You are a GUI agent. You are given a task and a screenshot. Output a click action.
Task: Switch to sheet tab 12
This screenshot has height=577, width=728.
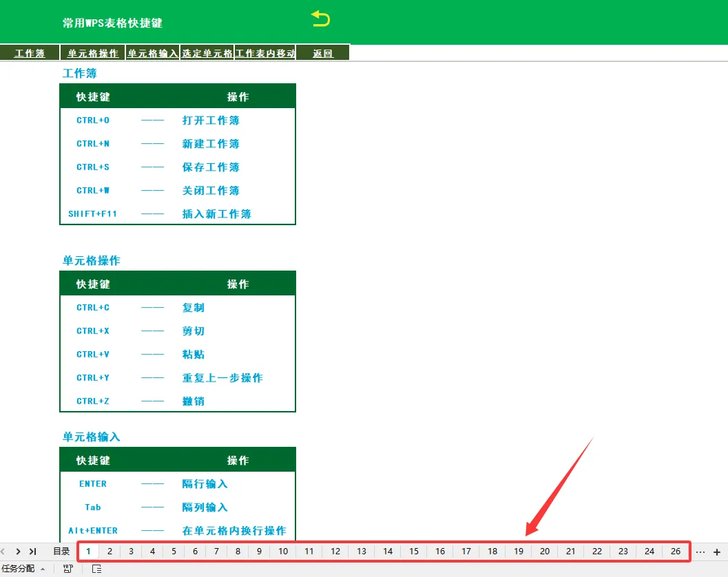coord(335,552)
